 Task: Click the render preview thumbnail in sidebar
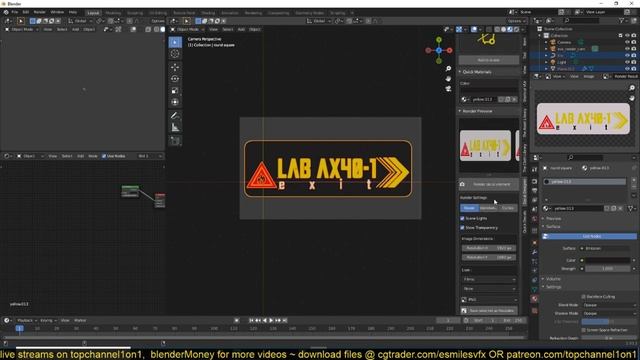click(485, 146)
